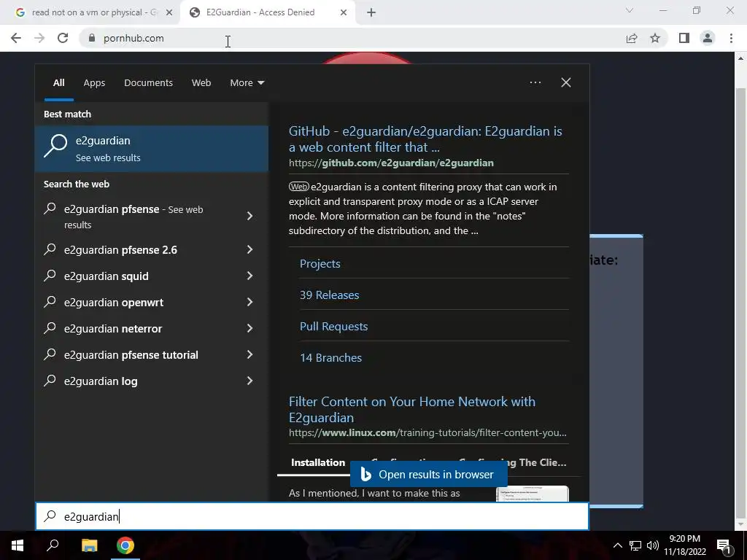Open volume control tray icon
Viewport: 747px width, 560px height.
tap(653, 545)
